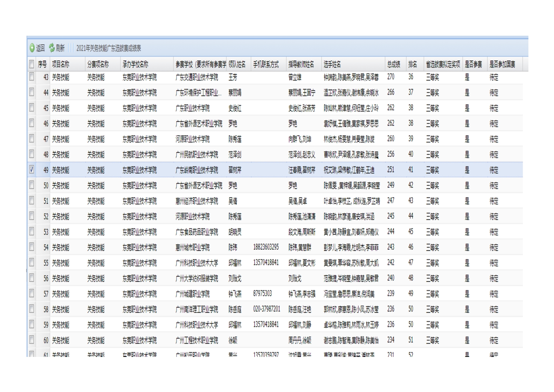Viewport: 554px width, 392px height.
Task: Click the 参赛学校 column header
Action: point(200,64)
